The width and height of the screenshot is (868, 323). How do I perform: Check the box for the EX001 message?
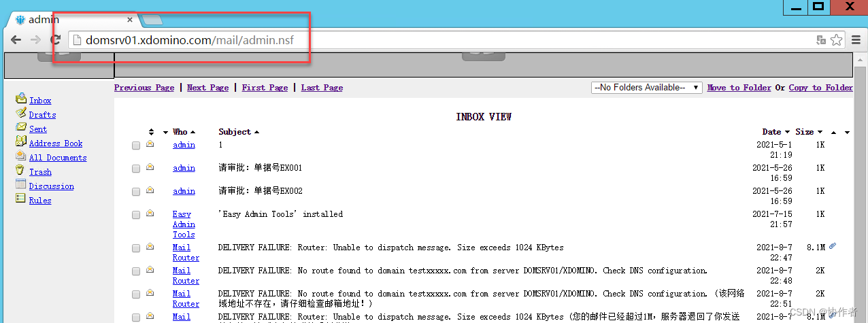pos(136,169)
